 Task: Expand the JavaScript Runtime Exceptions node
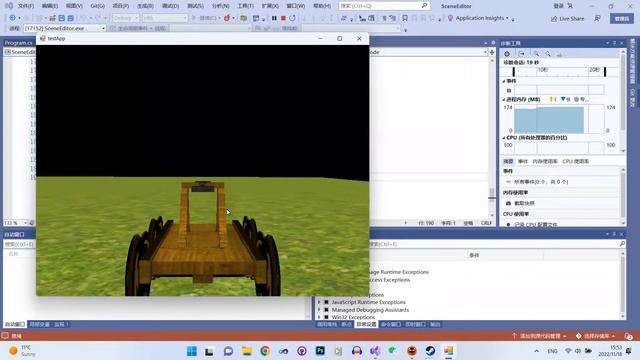(319, 302)
